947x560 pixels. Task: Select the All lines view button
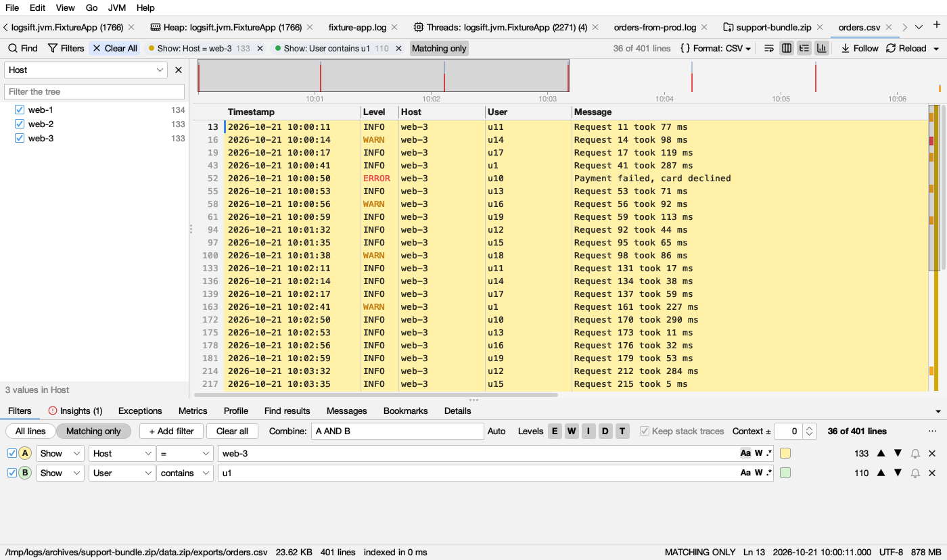[30, 431]
